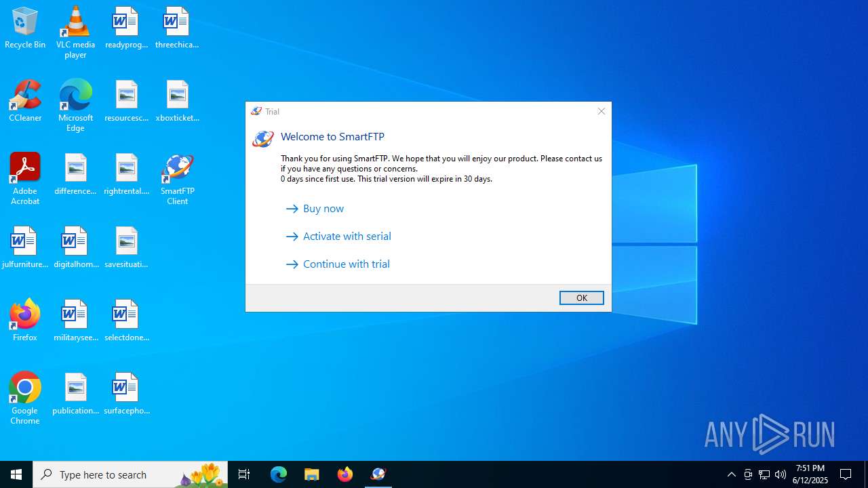Open the Windows Start menu
The width and height of the screenshot is (868, 488).
[16, 474]
